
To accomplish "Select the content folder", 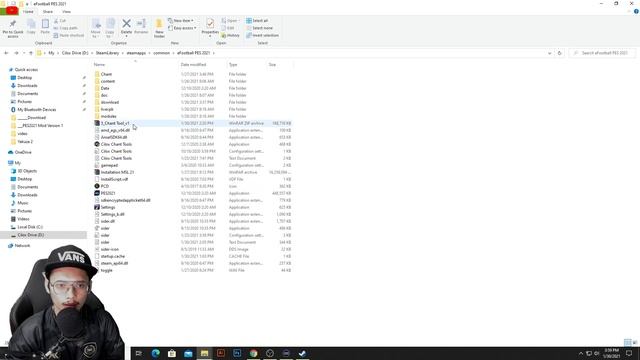I will click(x=108, y=81).
